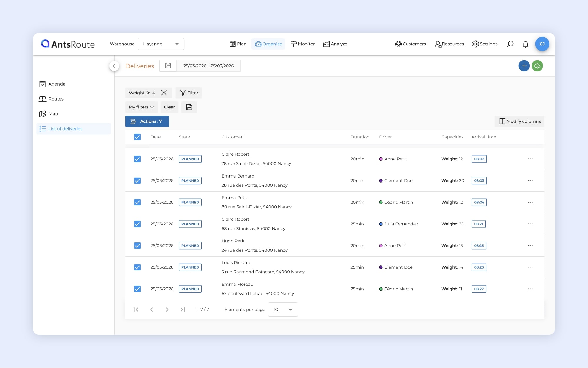The image size is (588, 368).
Task: Click the save filter floppy disk icon
Action: coord(189,107)
